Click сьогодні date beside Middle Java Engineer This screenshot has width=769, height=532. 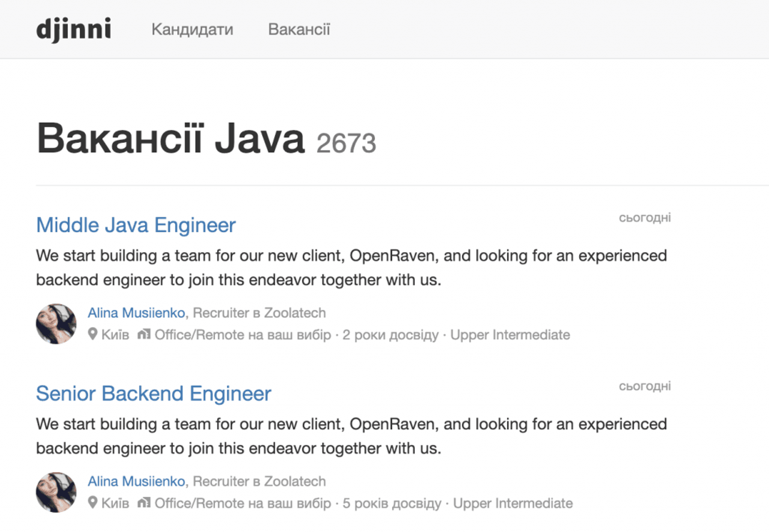pyautogui.click(x=644, y=218)
